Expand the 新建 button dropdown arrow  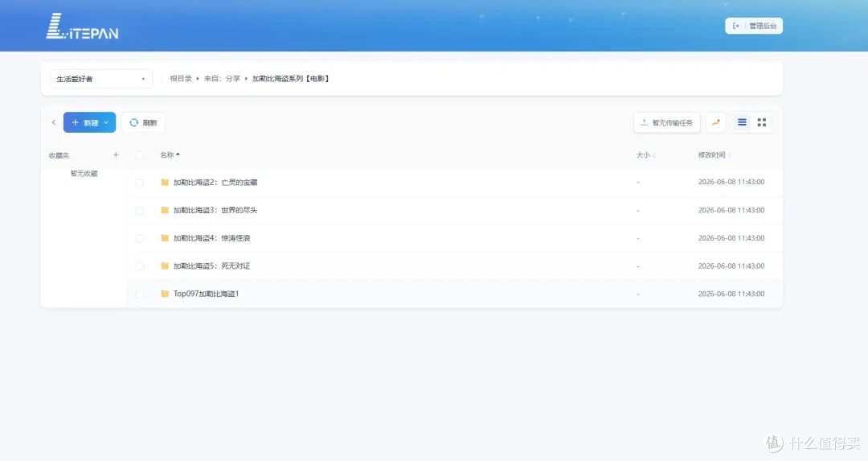(106, 122)
